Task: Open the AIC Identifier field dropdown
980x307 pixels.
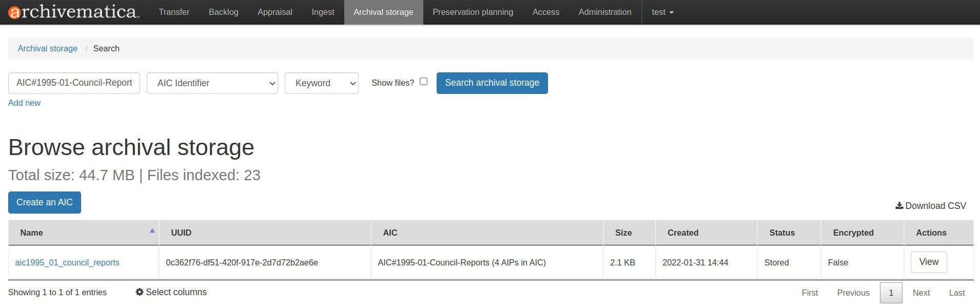Action: coord(212,83)
